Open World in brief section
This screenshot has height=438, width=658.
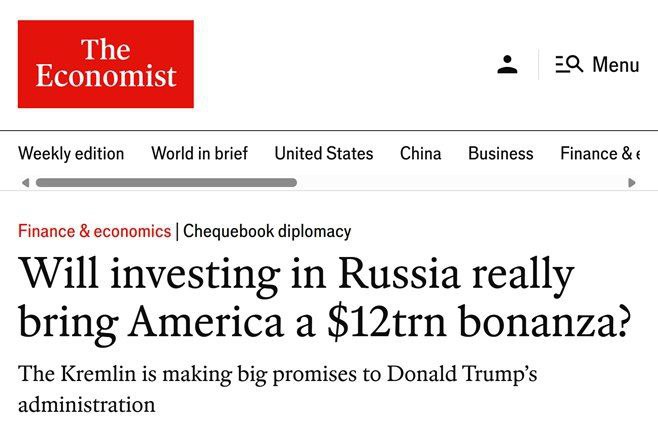[x=199, y=153]
